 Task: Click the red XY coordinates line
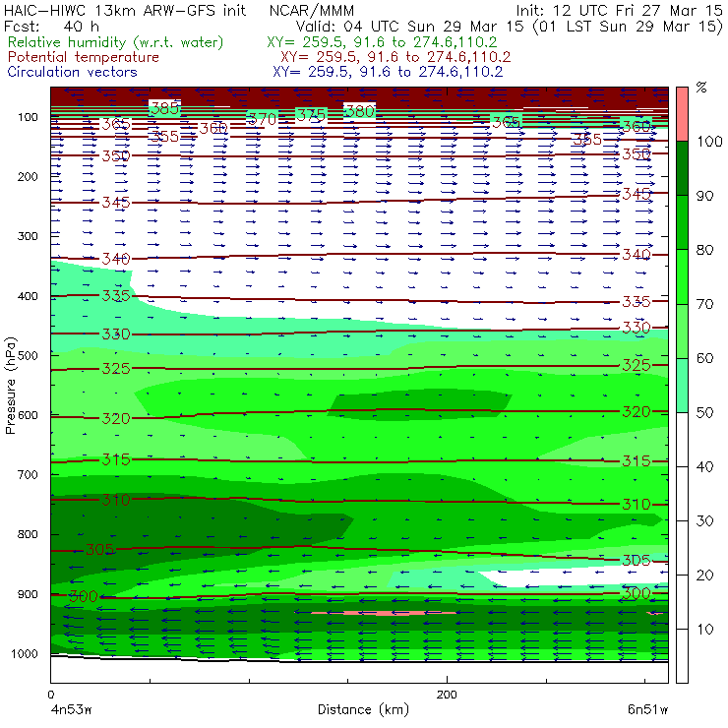pyautogui.click(x=395, y=57)
